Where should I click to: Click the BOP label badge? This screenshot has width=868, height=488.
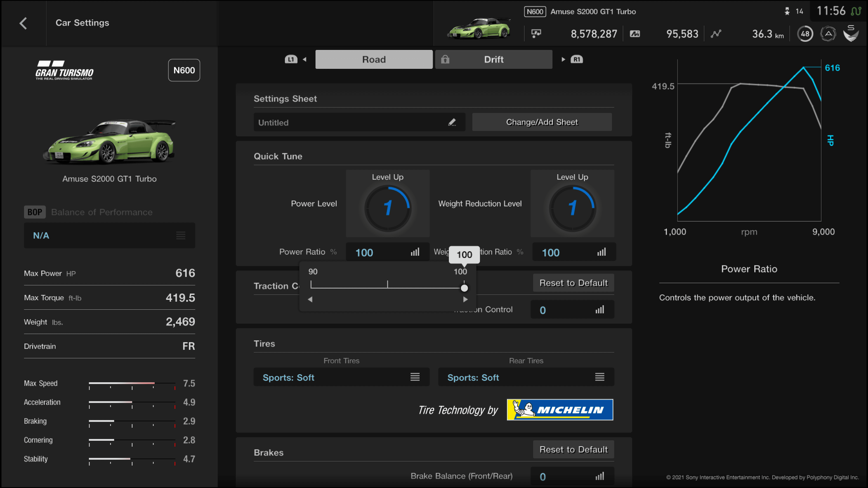pyautogui.click(x=35, y=212)
